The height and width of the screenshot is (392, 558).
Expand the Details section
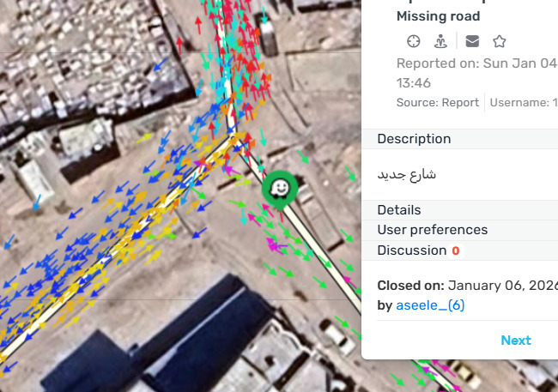pos(399,210)
